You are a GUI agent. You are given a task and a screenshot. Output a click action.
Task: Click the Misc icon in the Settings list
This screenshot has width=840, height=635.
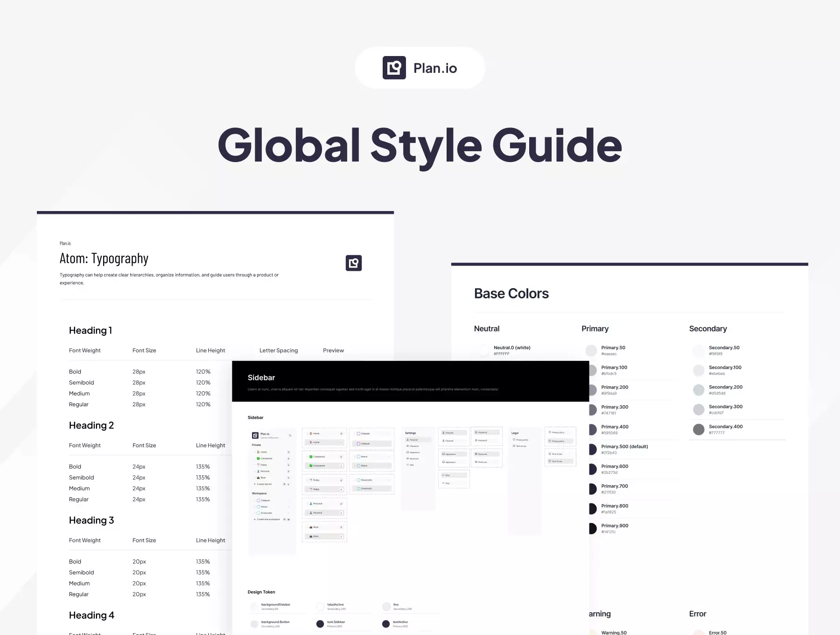click(x=407, y=465)
